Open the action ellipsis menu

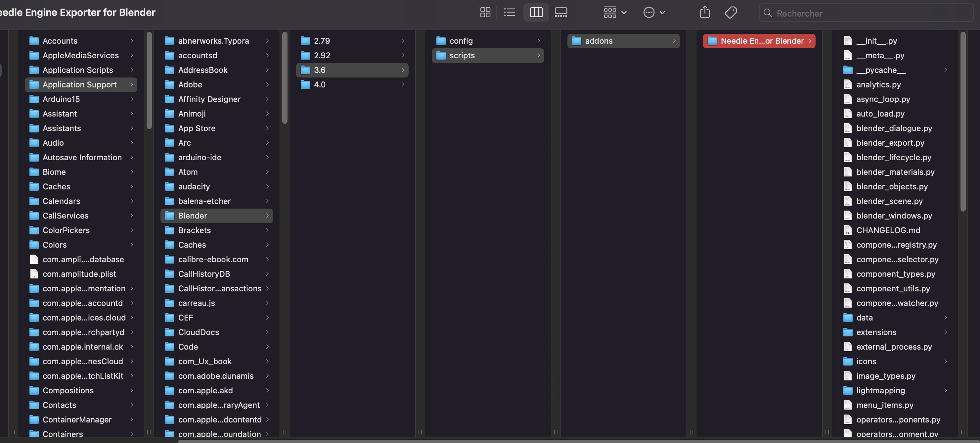tap(654, 13)
